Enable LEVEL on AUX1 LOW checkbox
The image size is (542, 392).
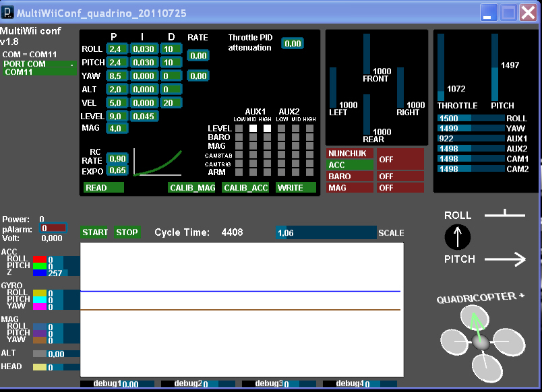239,128
